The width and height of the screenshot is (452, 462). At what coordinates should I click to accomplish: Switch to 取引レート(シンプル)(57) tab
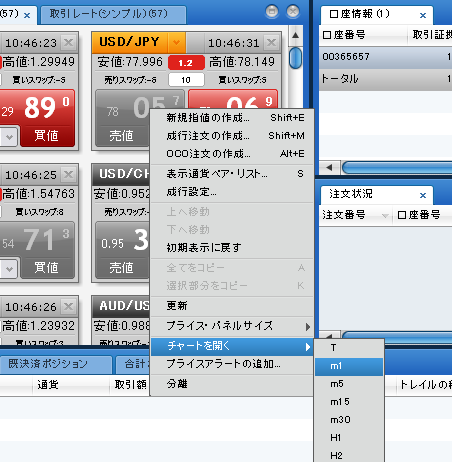click(113, 14)
